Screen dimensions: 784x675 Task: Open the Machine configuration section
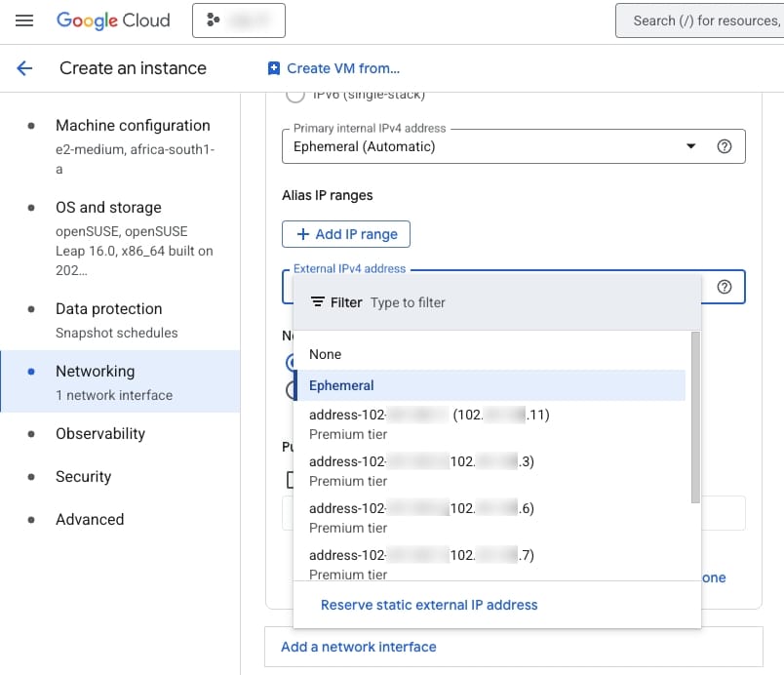point(133,126)
